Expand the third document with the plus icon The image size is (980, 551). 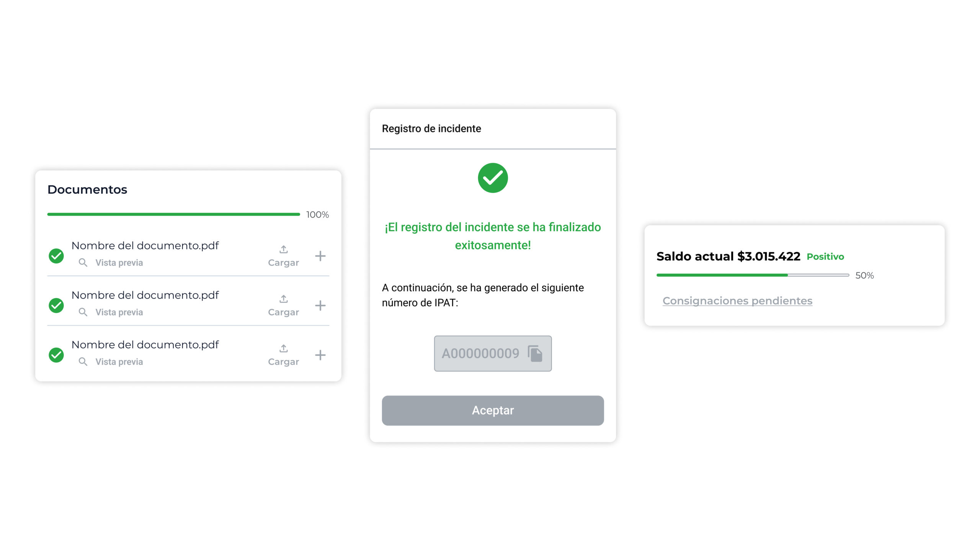(x=320, y=355)
